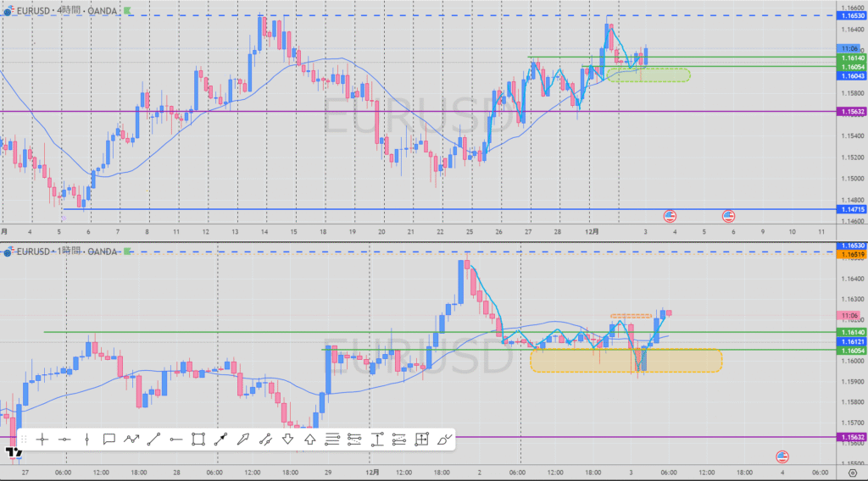Click the 1.15632 purple price label in upper chart
The image size is (868, 481).
tap(850, 112)
